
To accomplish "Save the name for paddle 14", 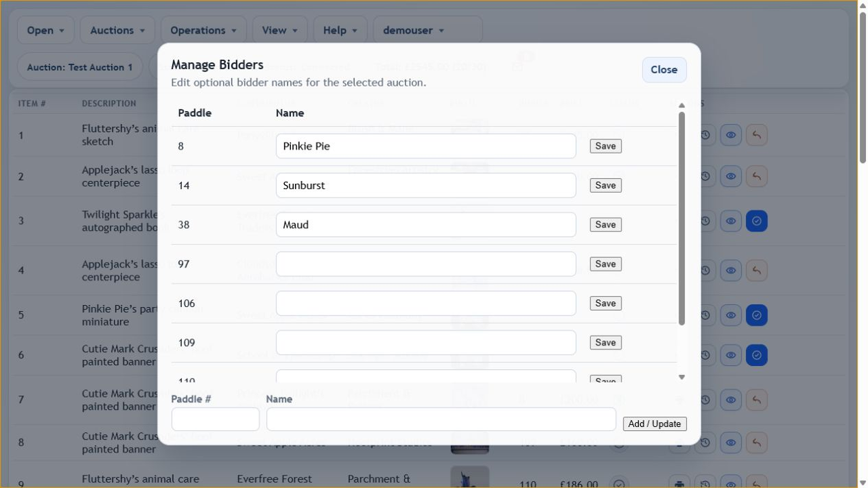I will click(606, 186).
